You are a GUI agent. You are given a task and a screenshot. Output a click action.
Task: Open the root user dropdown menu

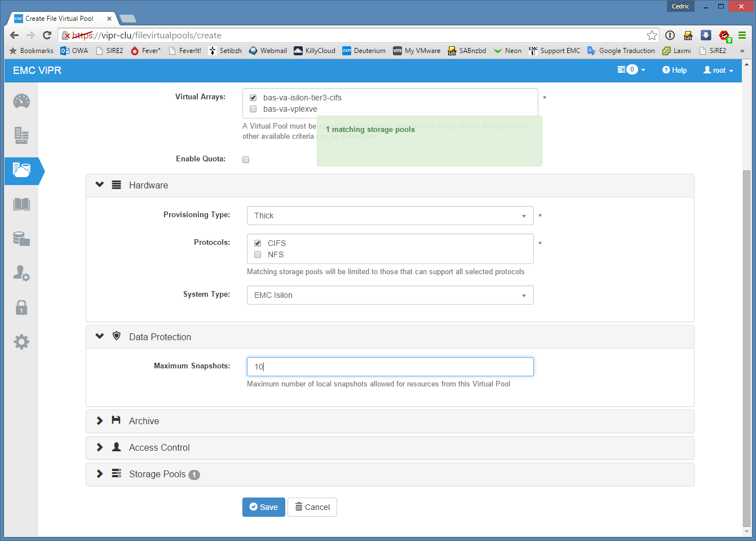pyautogui.click(x=718, y=70)
